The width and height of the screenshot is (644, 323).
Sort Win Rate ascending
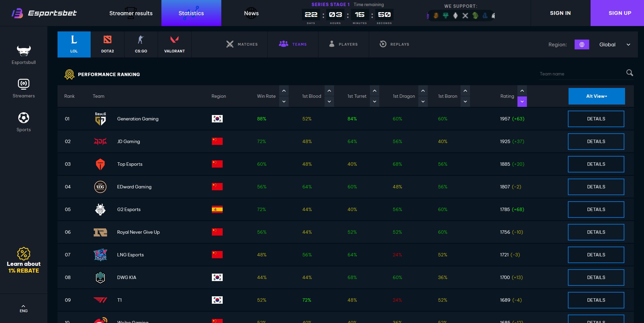284,91
